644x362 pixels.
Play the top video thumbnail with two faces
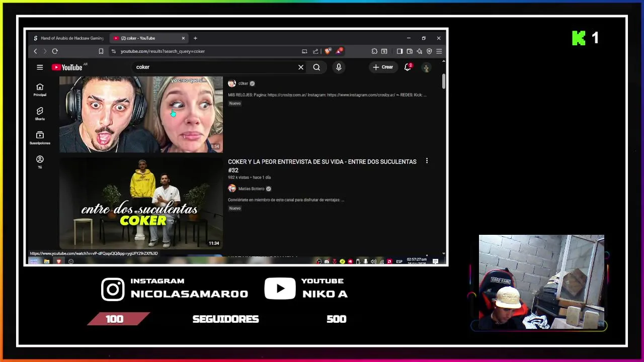coord(141,115)
